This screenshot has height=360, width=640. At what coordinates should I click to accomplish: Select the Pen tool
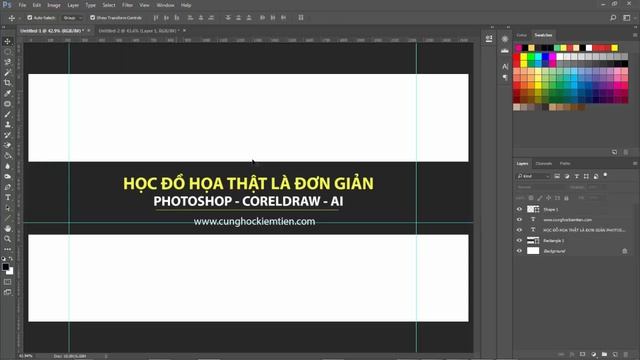point(7,187)
